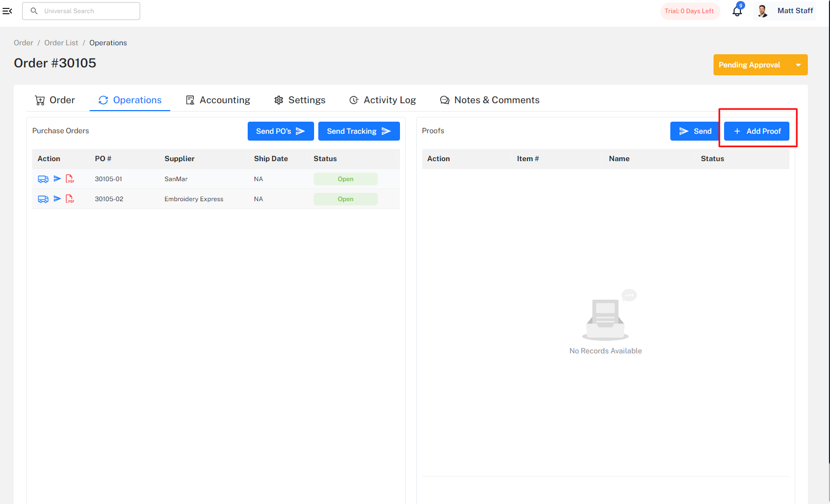Open Matt Staff user profile menu
830x504 pixels.
pyautogui.click(x=786, y=11)
